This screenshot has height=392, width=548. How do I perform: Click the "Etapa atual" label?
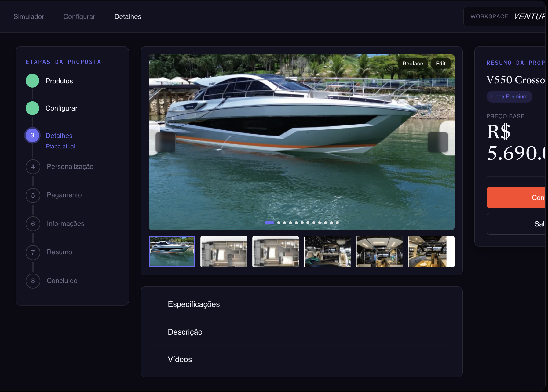(x=60, y=147)
